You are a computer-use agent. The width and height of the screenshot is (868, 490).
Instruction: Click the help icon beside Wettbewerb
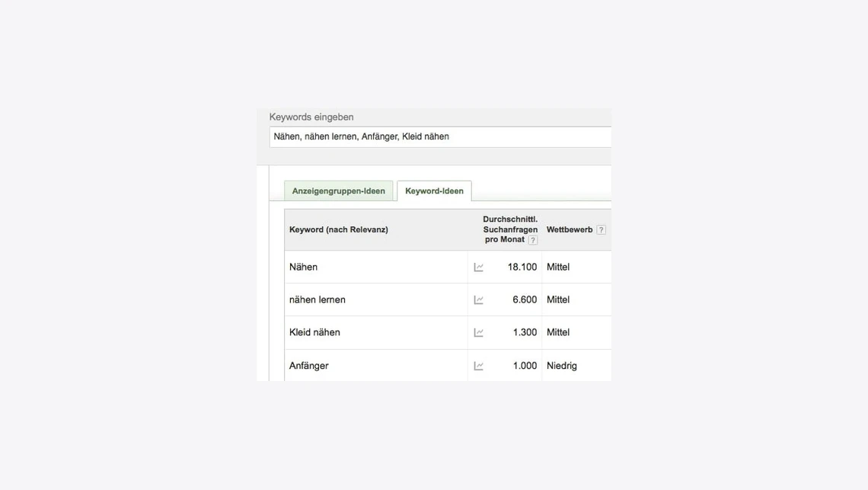coord(601,230)
